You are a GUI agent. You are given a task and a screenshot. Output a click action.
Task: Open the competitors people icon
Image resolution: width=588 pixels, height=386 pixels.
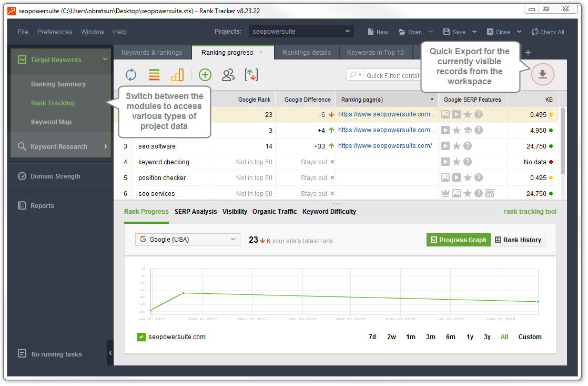click(228, 75)
